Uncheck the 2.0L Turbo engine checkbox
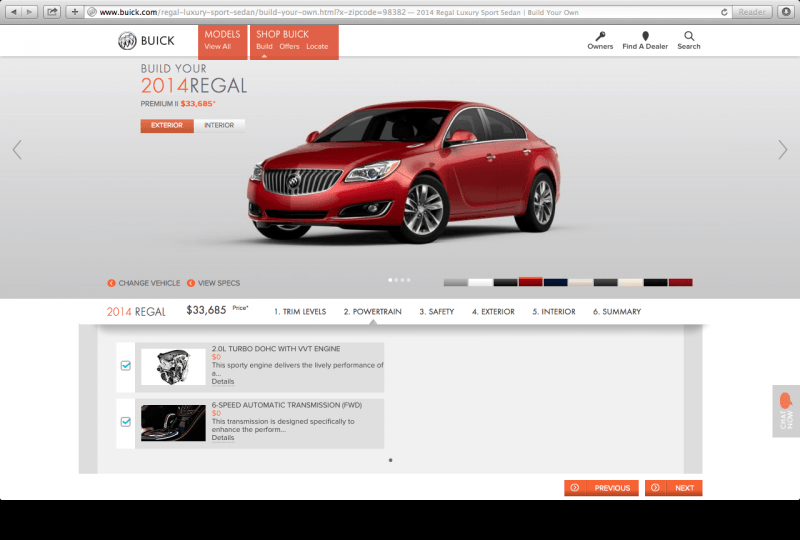The height and width of the screenshot is (540, 800). 126,365
